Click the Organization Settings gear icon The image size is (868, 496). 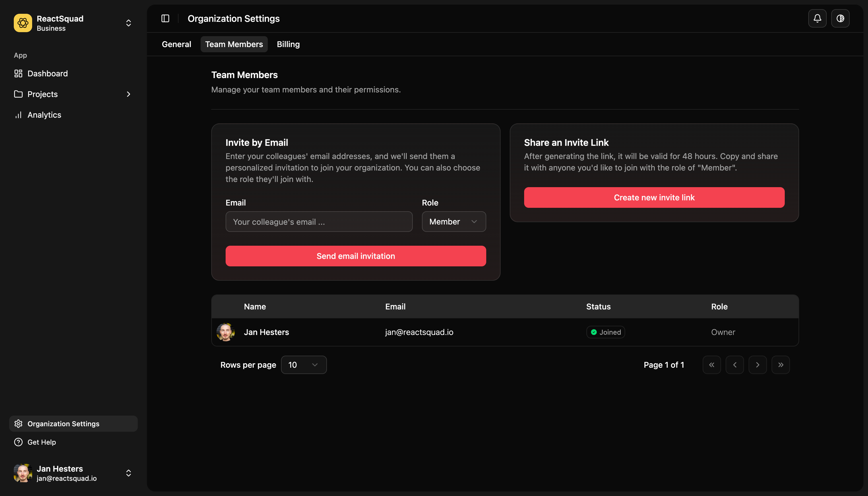[x=18, y=423]
